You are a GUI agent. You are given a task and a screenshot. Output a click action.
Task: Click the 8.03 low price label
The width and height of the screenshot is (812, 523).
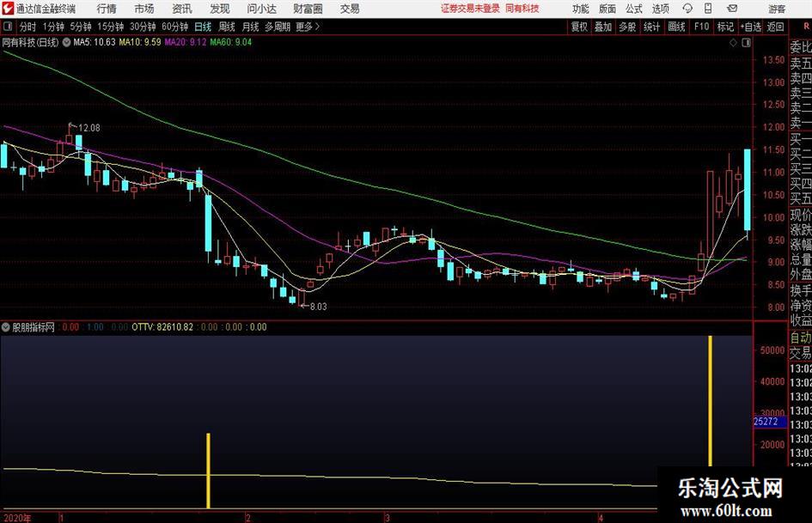[319, 307]
